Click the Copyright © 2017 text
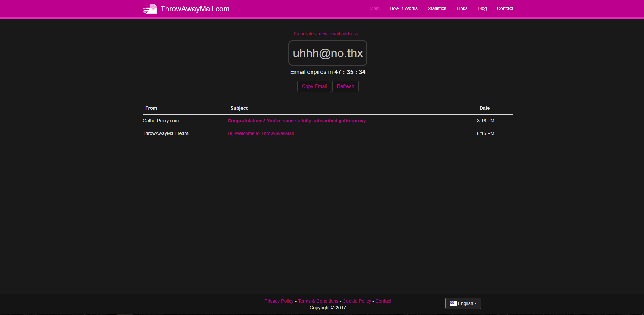644x315 pixels. click(328, 308)
